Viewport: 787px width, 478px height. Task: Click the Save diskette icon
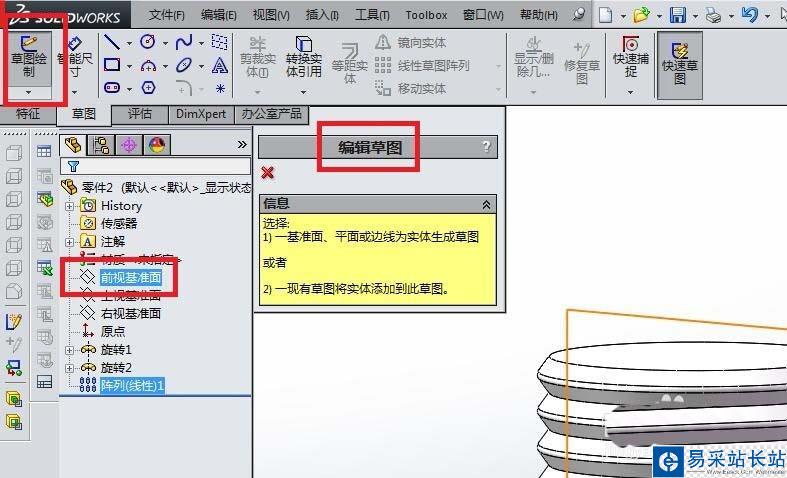point(678,15)
